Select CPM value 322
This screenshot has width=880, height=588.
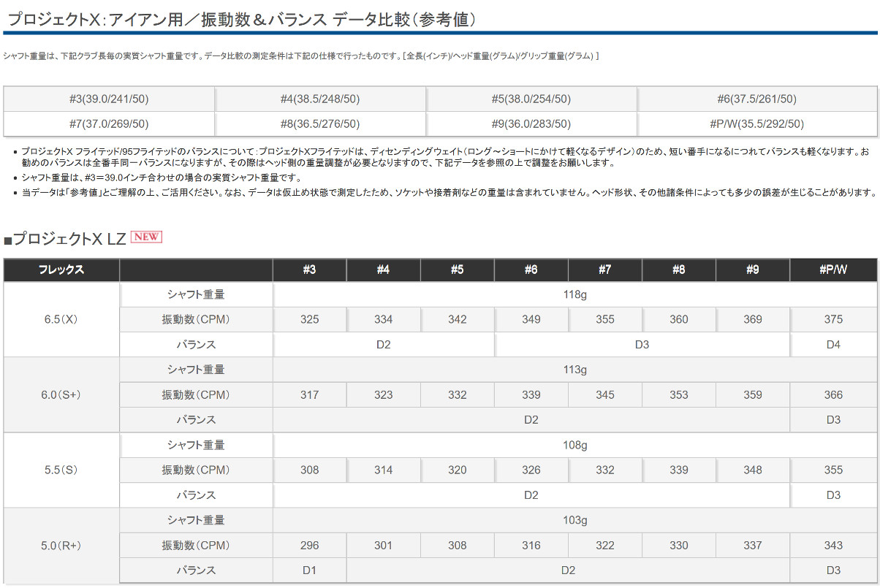pos(605,545)
